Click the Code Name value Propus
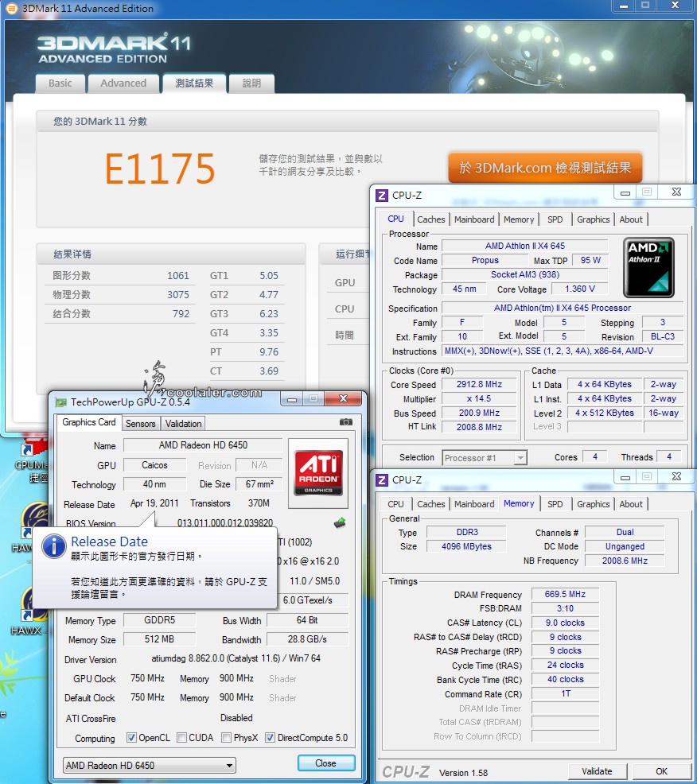This screenshot has height=784, width=697. pyautogui.click(x=485, y=260)
